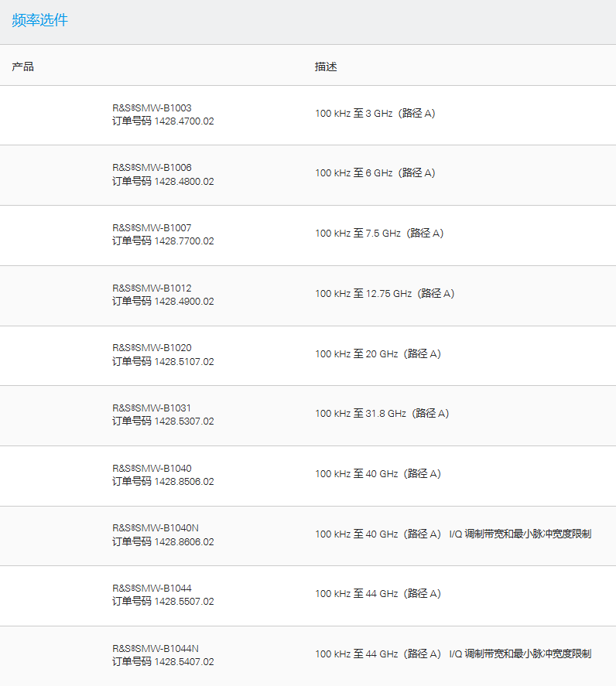Click description 100 kHz 至 6 GHz（路径 A）
This screenshot has height=686, width=616.
pos(375,172)
